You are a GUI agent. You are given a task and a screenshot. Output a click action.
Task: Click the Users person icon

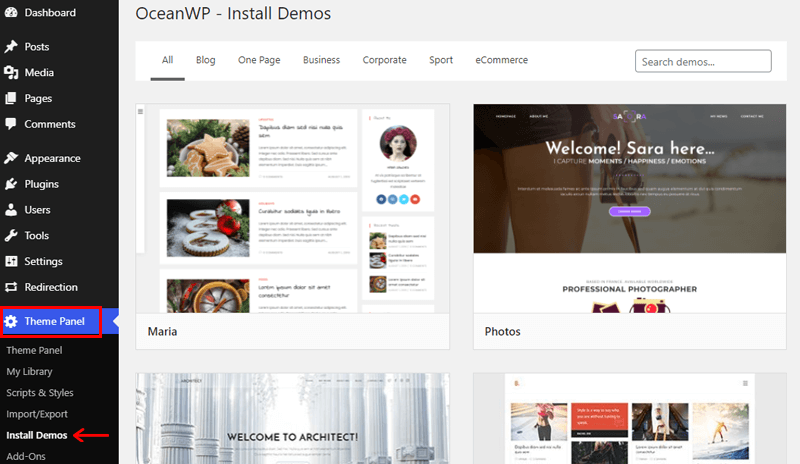tap(11, 210)
